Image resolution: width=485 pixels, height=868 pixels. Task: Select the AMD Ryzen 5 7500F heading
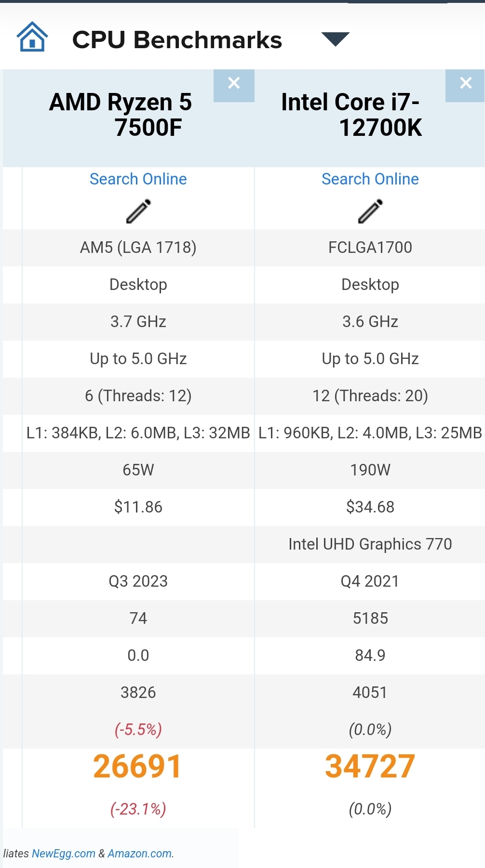tap(121, 115)
